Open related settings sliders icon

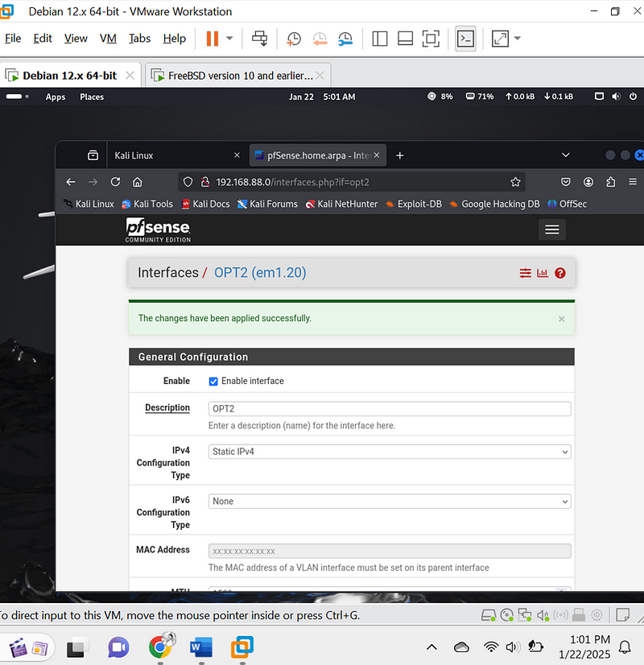coord(526,273)
